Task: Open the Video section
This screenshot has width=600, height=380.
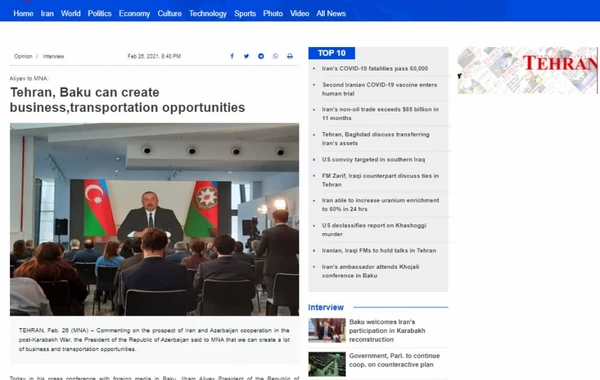Action: click(299, 13)
